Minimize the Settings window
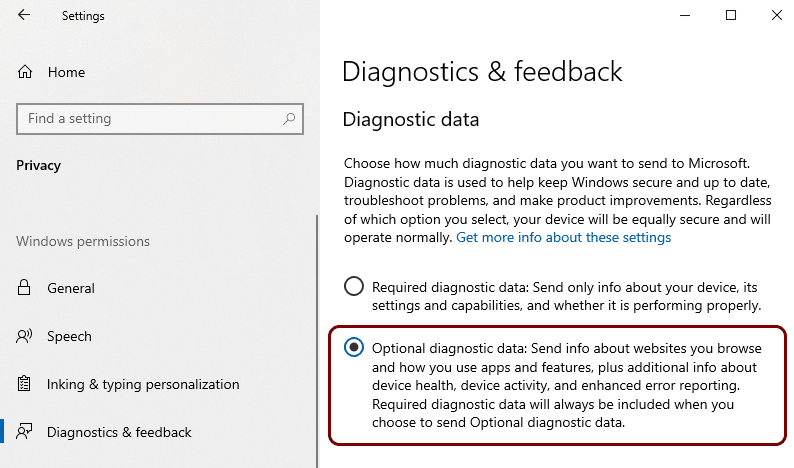Image resolution: width=794 pixels, height=468 pixels. click(x=685, y=15)
